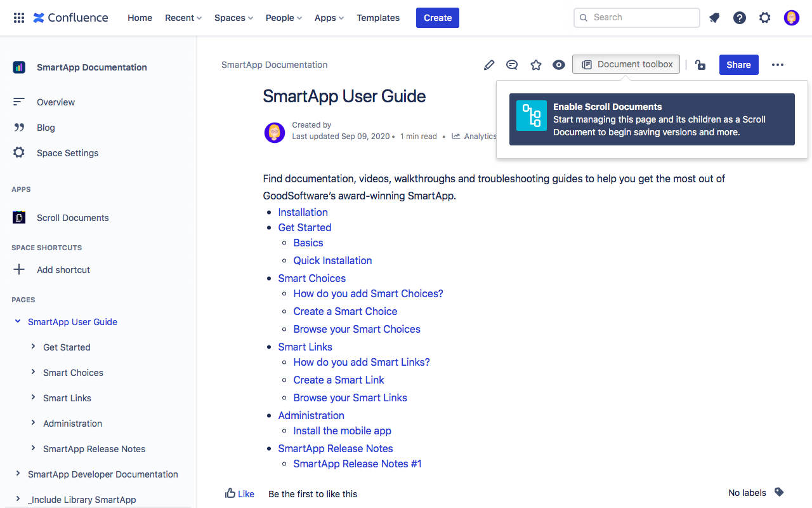Viewport: 812px width, 508px height.
Task: Open the Browse your Smart Links link
Action: (350, 398)
